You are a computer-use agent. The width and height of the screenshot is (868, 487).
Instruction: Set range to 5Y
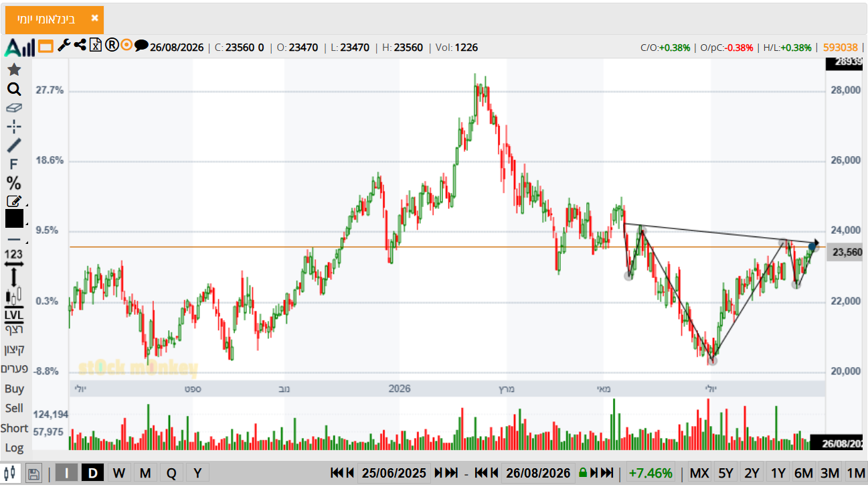tap(725, 473)
